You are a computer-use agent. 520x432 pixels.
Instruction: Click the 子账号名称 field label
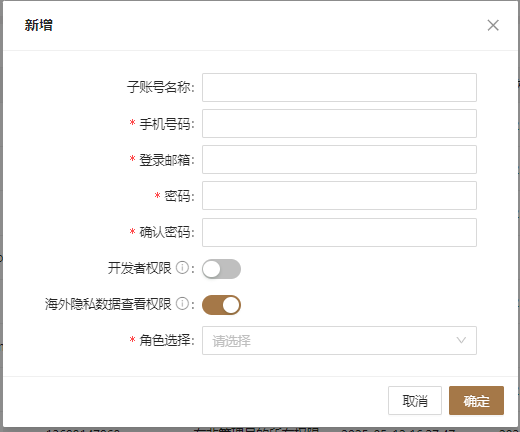160,87
